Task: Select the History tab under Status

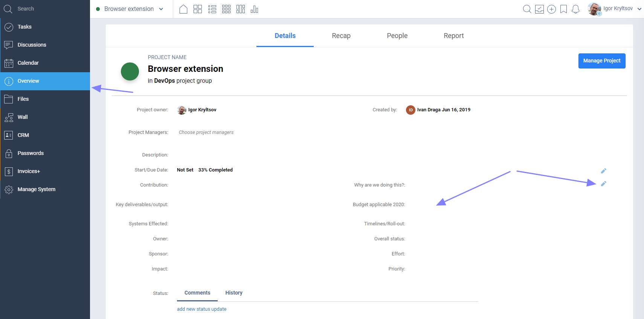Action: (234, 293)
